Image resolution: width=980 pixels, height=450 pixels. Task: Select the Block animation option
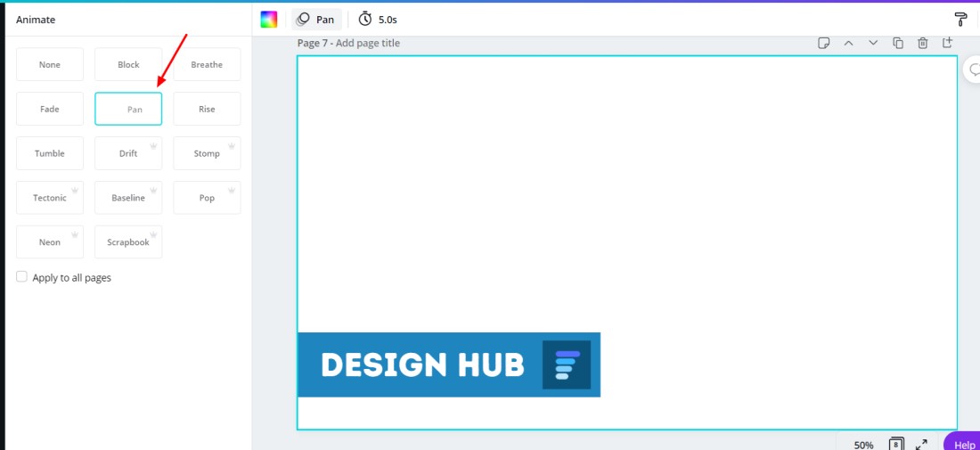(x=128, y=64)
